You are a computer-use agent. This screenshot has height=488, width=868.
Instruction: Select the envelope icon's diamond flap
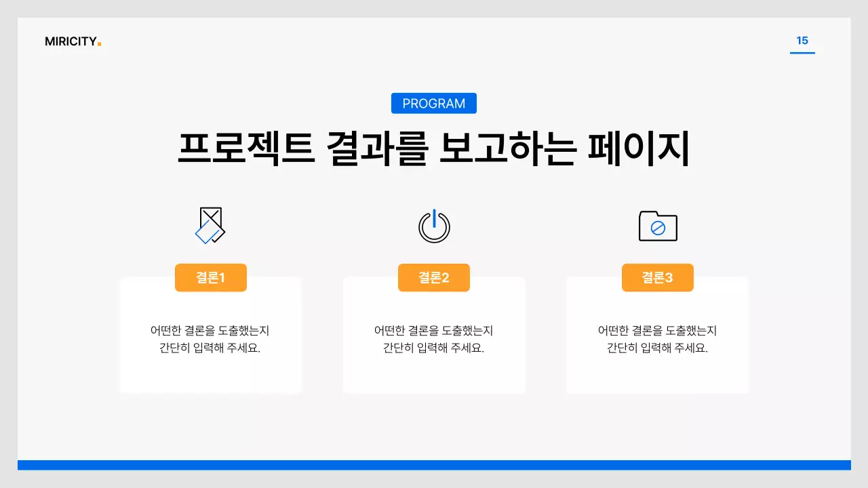pyautogui.click(x=206, y=233)
